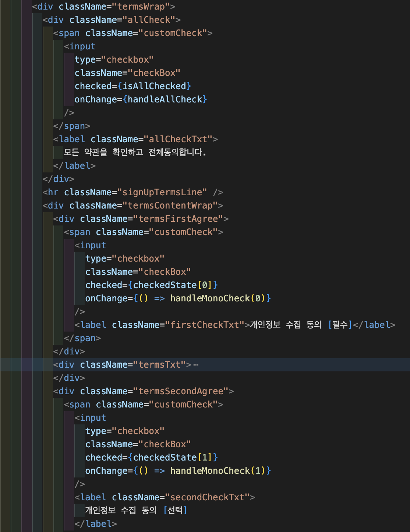Viewport: 410px width, 532px height.
Task: Click the [필수] required marker text
Action: coord(340,325)
